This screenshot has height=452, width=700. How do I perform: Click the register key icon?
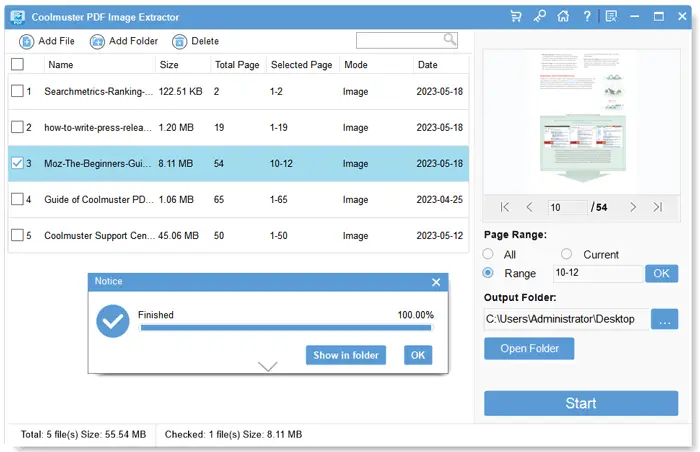coord(539,17)
